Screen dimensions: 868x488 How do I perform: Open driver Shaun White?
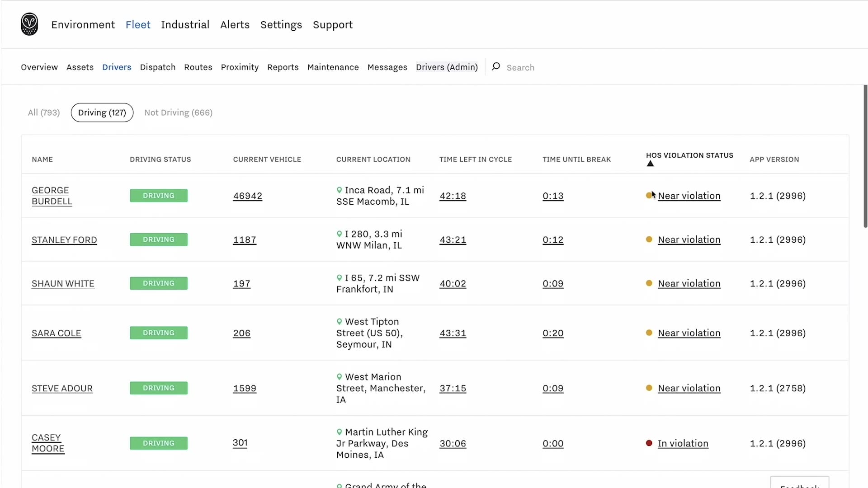(63, 284)
